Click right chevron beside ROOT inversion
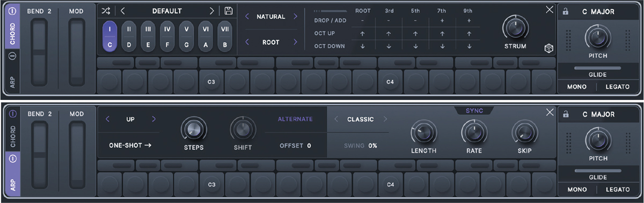The width and height of the screenshot is (644, 203). [x=295, y=42]
